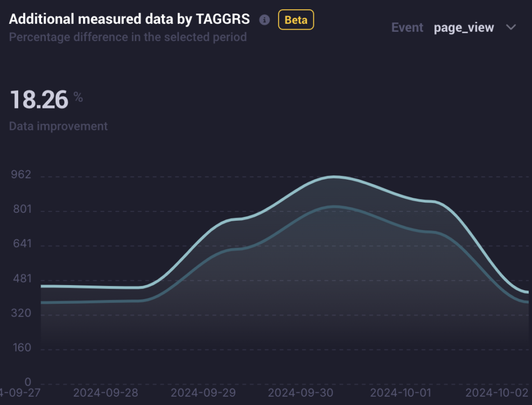Click the 2024-09-29 date label
This screenshot has height=405, width=532.
point(203,393)
